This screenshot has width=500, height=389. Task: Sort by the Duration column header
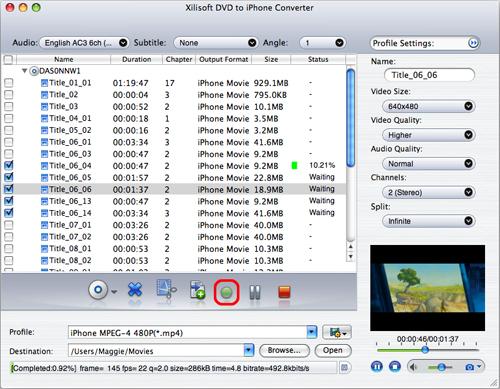pos(136,59)
